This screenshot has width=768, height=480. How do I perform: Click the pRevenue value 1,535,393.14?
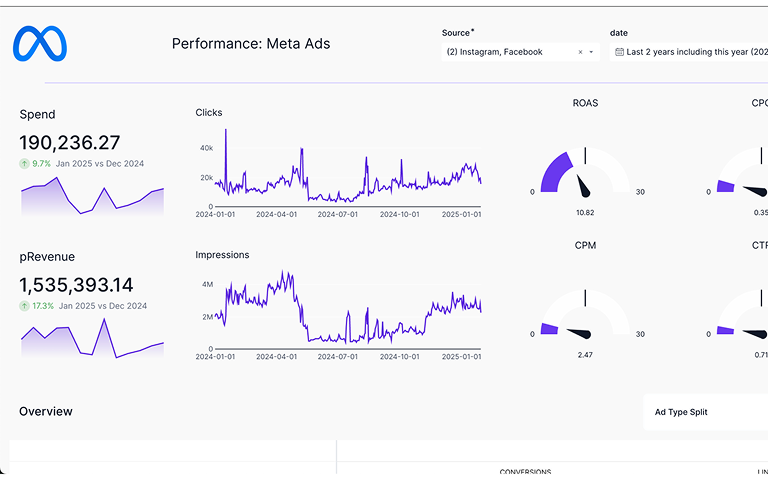pos(77,285)
